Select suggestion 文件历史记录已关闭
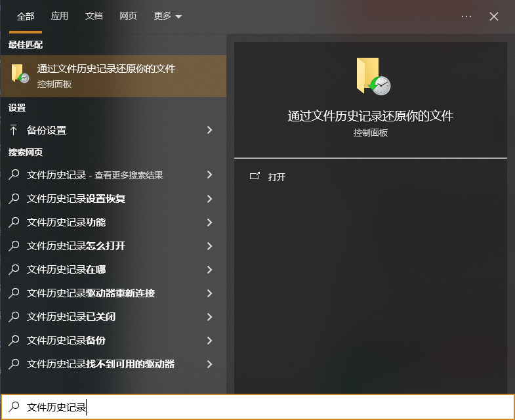 tap(113, 317)
